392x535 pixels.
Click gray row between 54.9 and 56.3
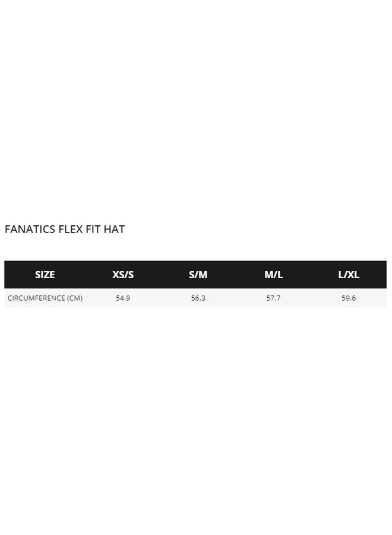pos(160,298)
